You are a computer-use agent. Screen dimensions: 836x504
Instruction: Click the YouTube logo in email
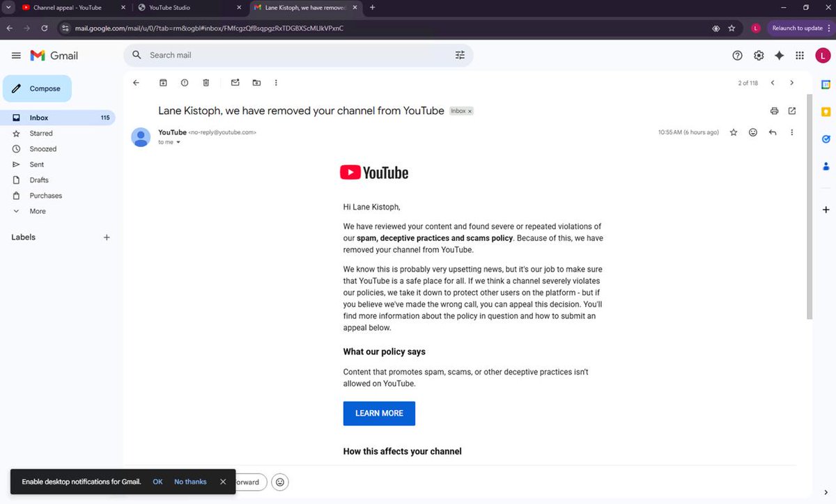(x=374, y=173)
